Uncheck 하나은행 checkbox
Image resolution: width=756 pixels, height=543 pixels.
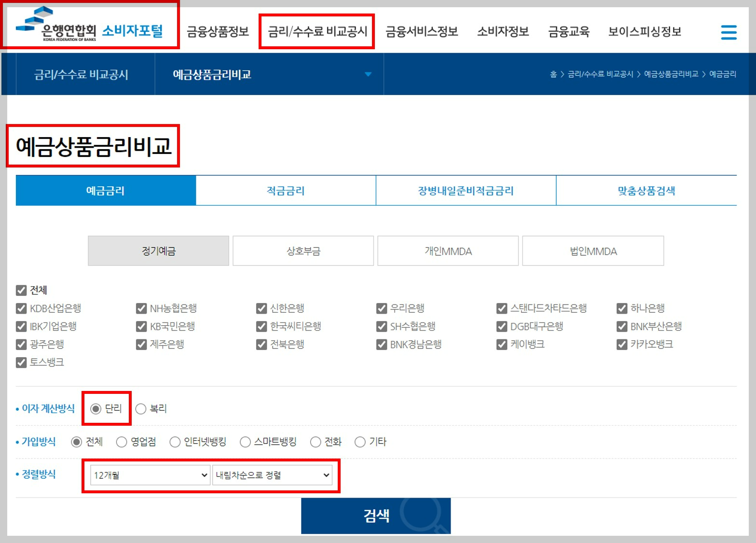tap(622, 308)
